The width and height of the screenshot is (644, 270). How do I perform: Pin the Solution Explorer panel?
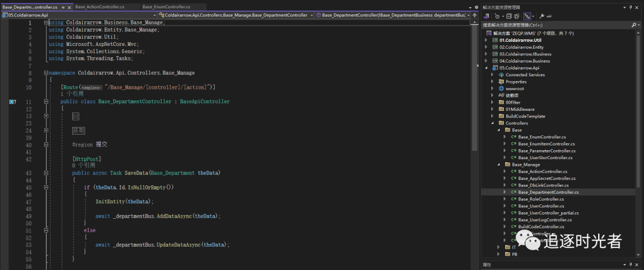(x=631, y=7)
